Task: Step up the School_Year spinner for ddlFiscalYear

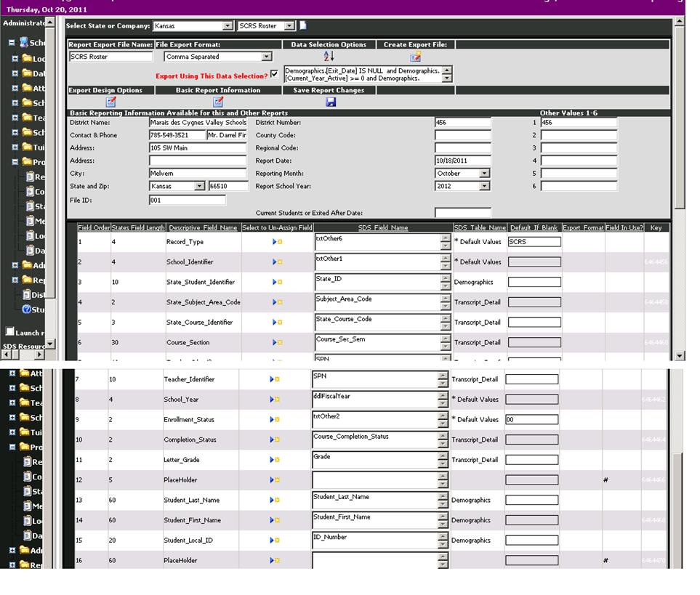Action: tap(443, 394)
